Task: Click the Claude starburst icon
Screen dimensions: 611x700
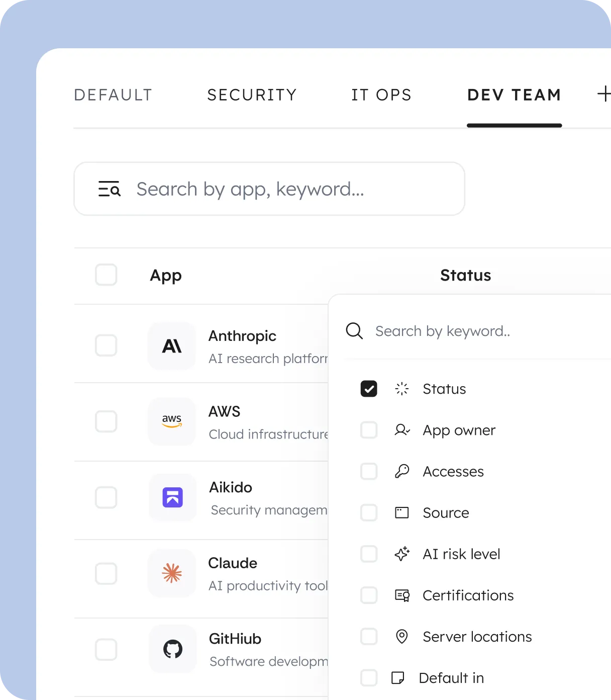Action: coord(171,573)
